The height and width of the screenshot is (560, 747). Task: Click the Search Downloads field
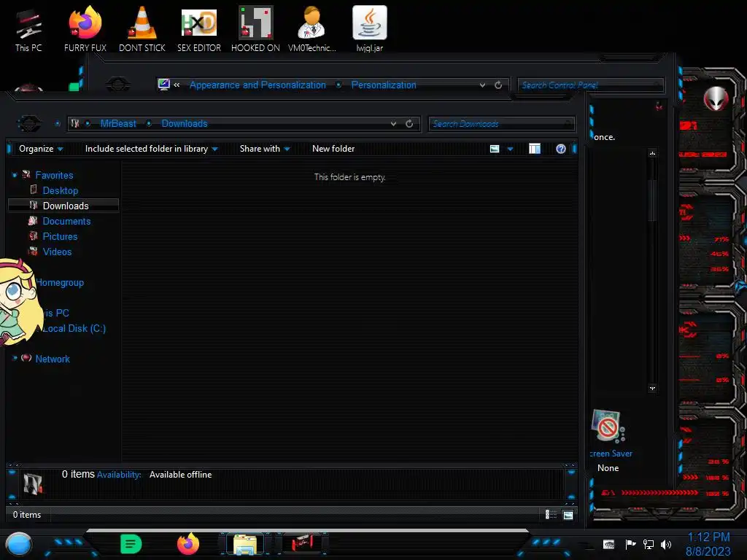click(501, 124)
